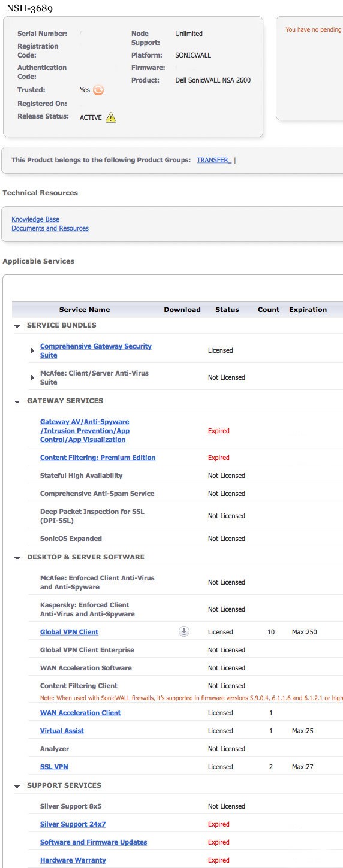Open Comprehensive Gateway Security Suite link
Viewport: 343px width, 868px height.
[x=96, y=350]
